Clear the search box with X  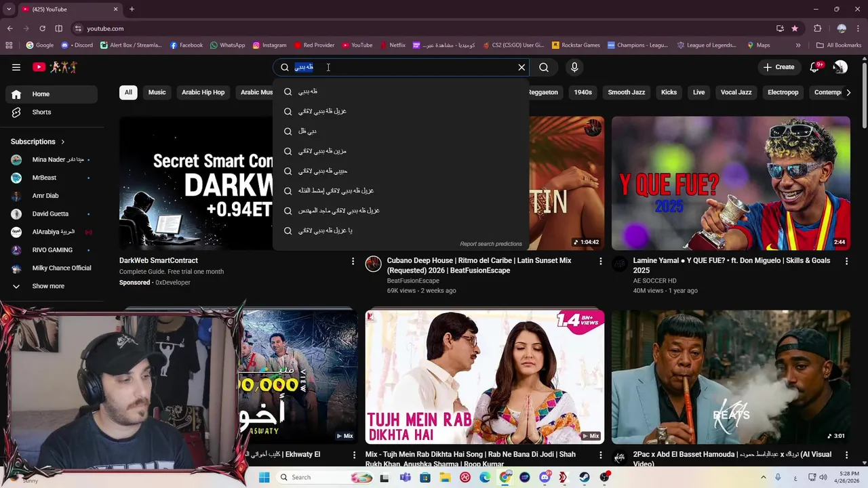coord(521,67)
